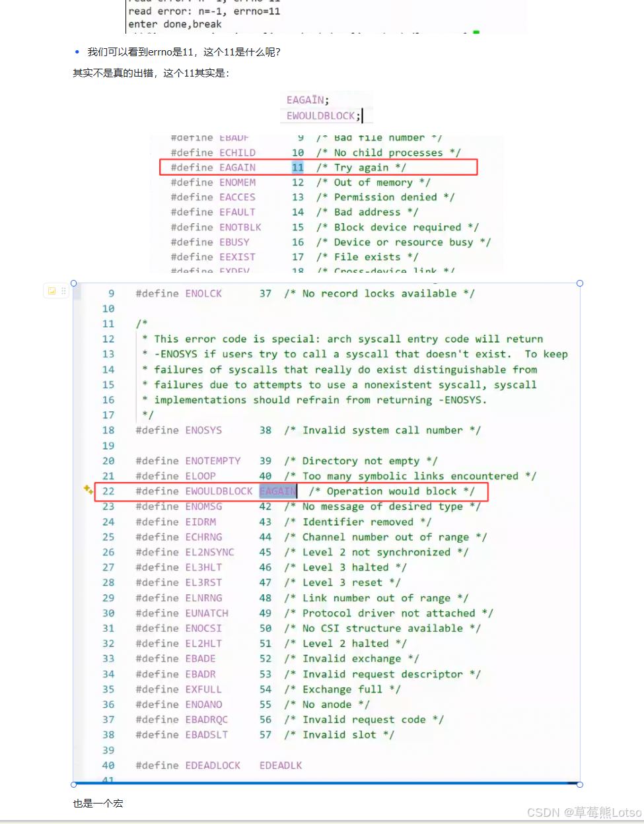This screenshot has width=644, height=824.
Task: Click 'Invalid system call number' comment
Action: [x=382, y=430]
